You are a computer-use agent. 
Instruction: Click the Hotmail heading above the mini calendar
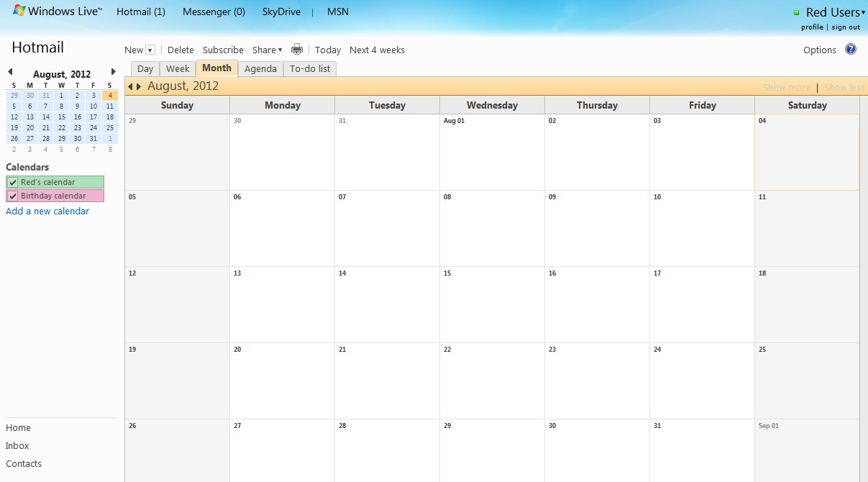[x=38, y=47]
